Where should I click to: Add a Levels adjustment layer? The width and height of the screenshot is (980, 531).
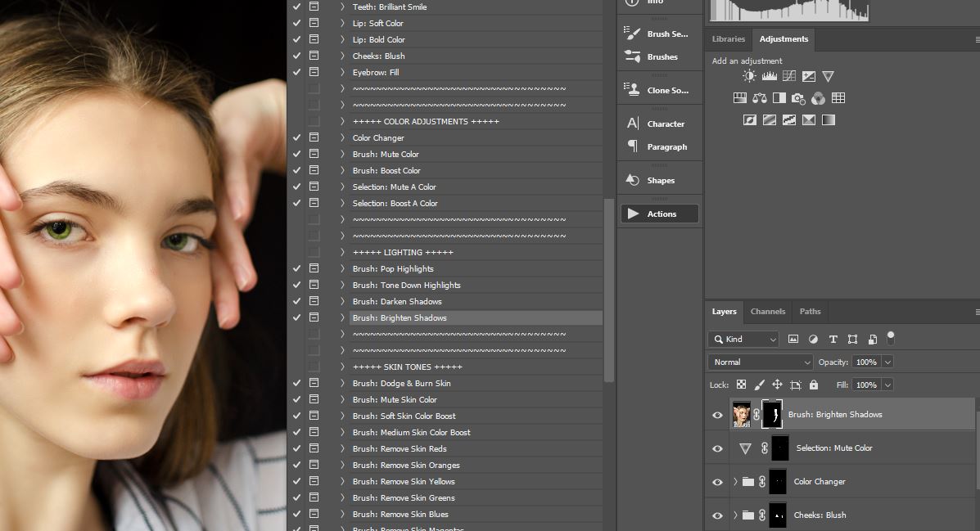pos(770,76)
